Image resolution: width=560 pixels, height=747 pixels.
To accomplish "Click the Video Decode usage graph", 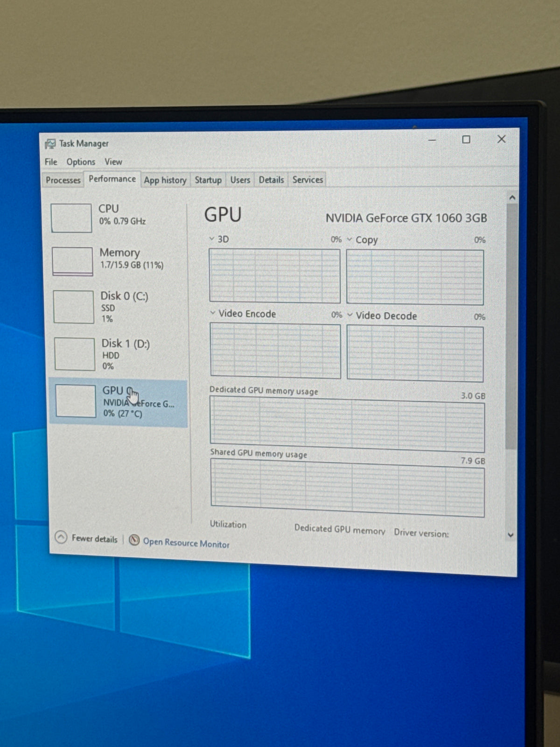I will (415, 354).
